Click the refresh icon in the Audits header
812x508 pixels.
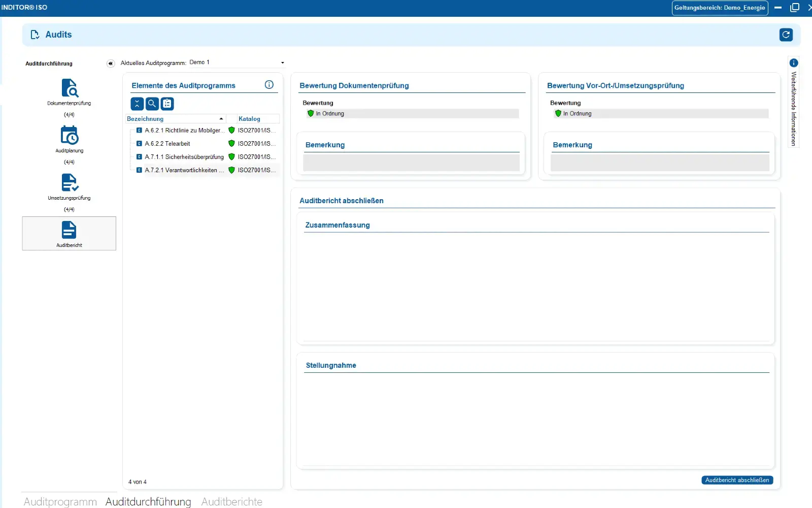(x=786, y=35)
